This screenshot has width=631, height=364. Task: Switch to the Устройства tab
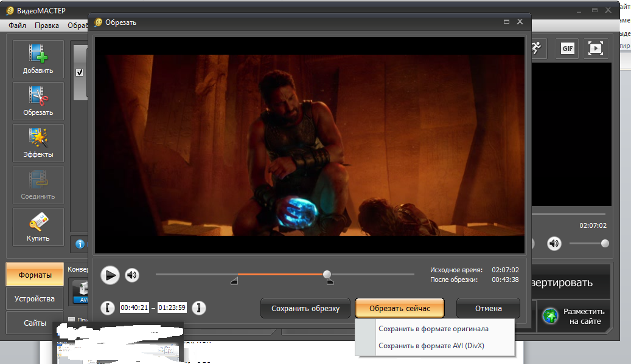click(35, 299)
